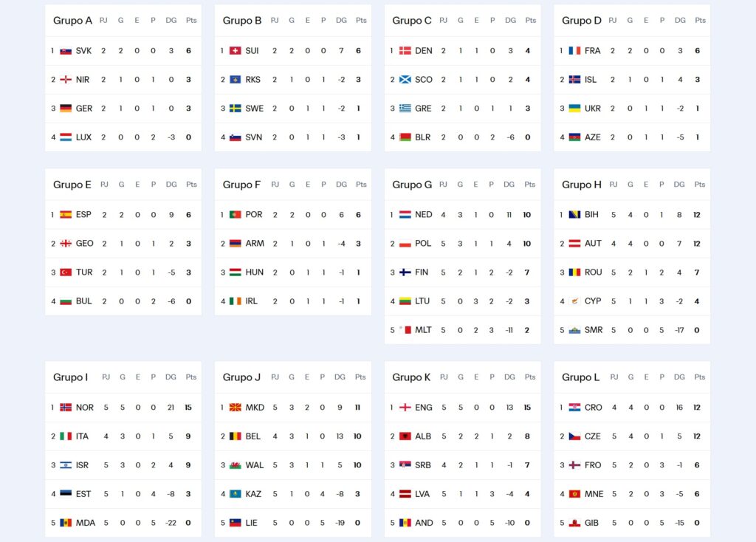Viewport: 756px width, 542px height.
Task: Click the France flag beside FRA
Action: tap(574, 51)
